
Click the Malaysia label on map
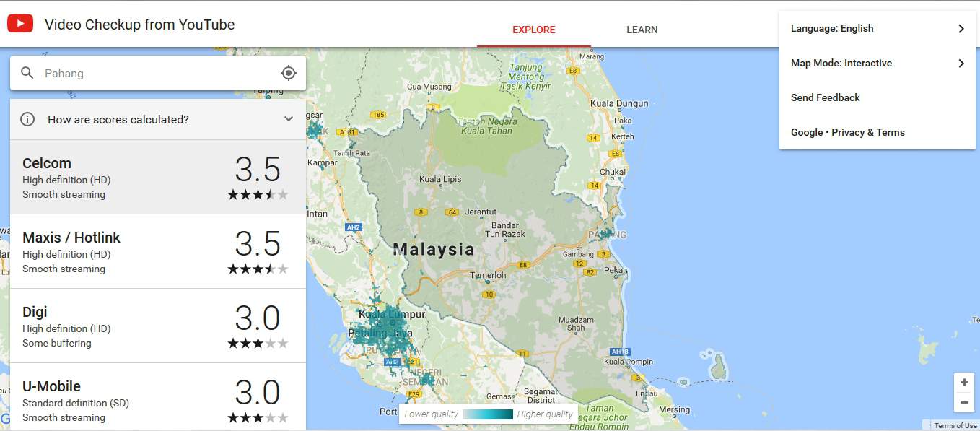[x=434, y=251]
